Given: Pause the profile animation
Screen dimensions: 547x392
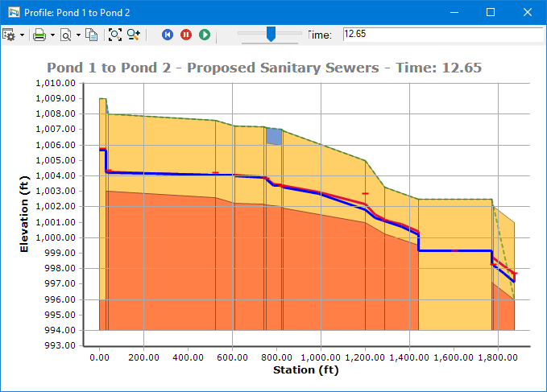Looking at the screenshot, I should 186,35.
